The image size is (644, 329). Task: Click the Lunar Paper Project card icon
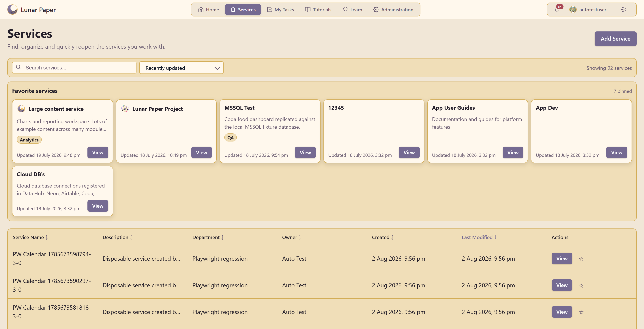click(x=125, y=109)
